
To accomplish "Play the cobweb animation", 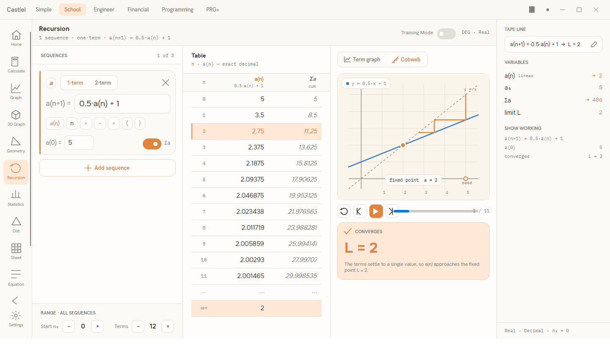I will tap(376, 211).
